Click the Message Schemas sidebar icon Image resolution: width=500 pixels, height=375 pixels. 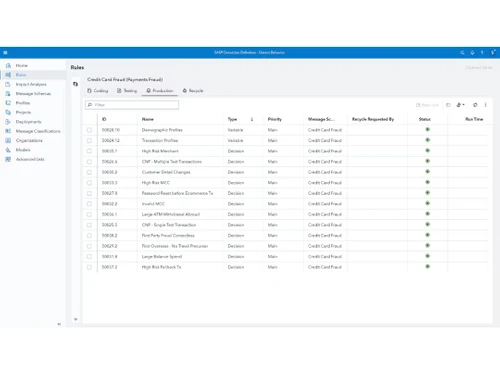[x=8, y=94]
